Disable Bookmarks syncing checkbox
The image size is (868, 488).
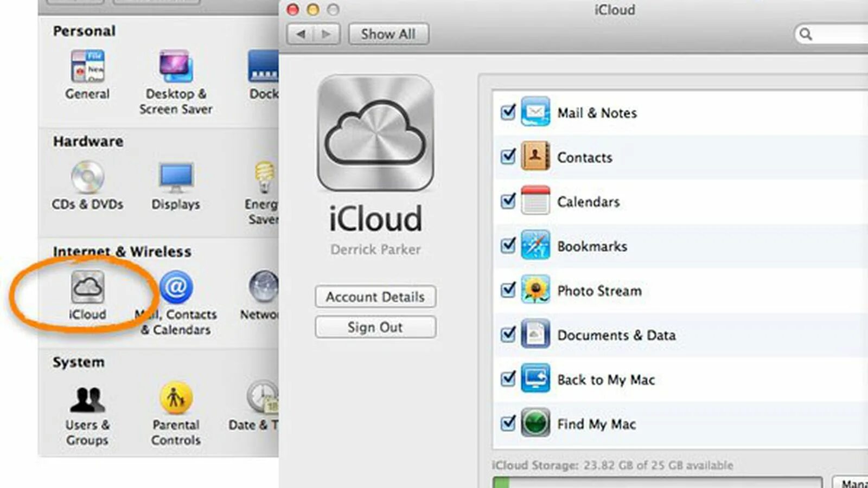508,245
